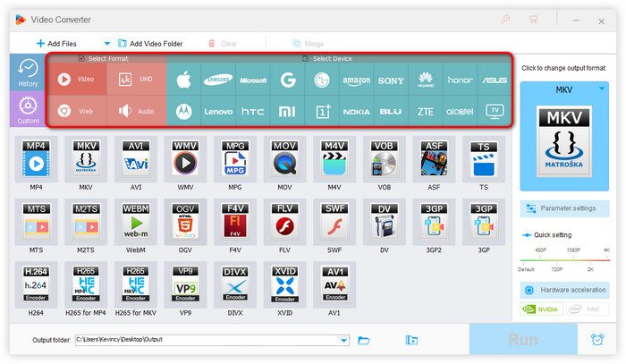Screen dimensions: 626x364
Task: Pick the M4V format icon
Action: [x=334, y=159]
